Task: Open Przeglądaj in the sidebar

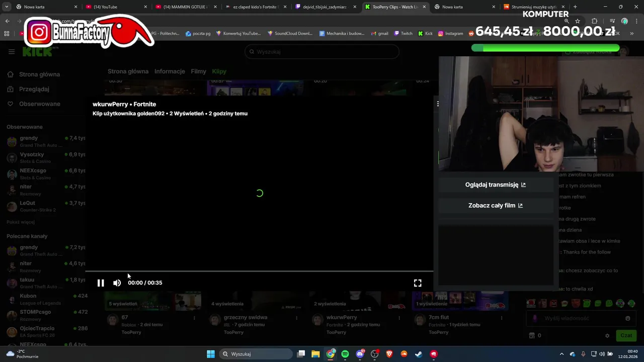Action: click(28, 89)
